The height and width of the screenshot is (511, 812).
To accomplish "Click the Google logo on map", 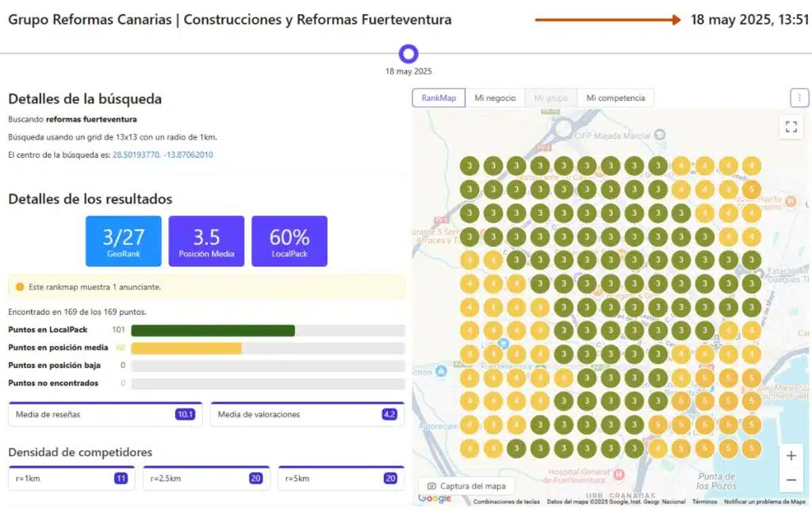I will 434,498.
